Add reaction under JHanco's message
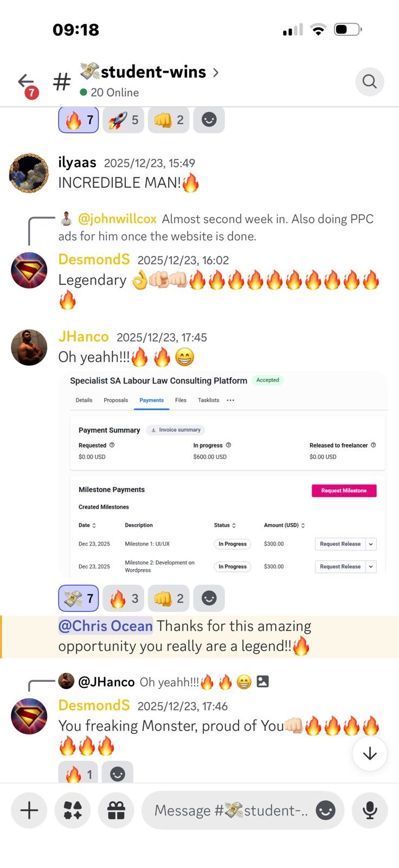The image size is (399, 868). 209,598
